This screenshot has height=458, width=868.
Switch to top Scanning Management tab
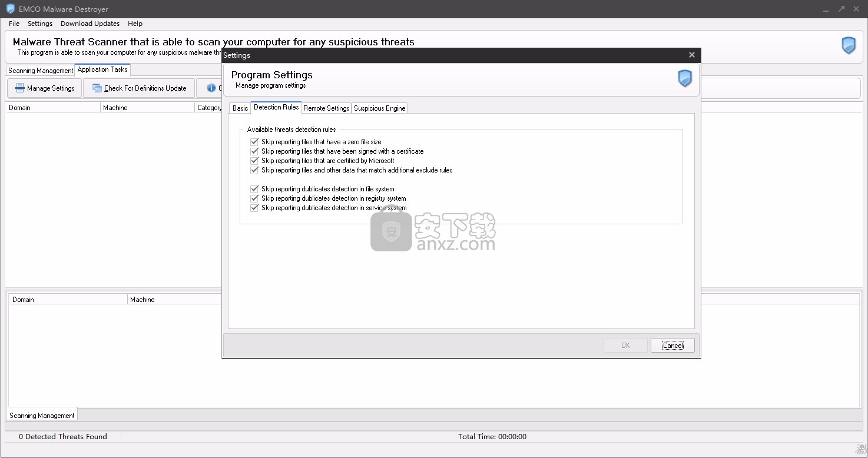(x=41, y=71)
